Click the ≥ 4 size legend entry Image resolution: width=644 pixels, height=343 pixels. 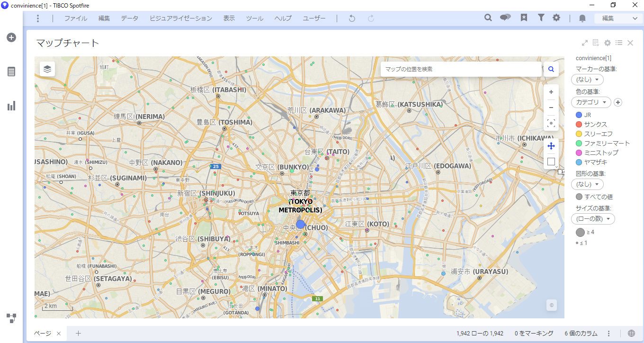585,232
